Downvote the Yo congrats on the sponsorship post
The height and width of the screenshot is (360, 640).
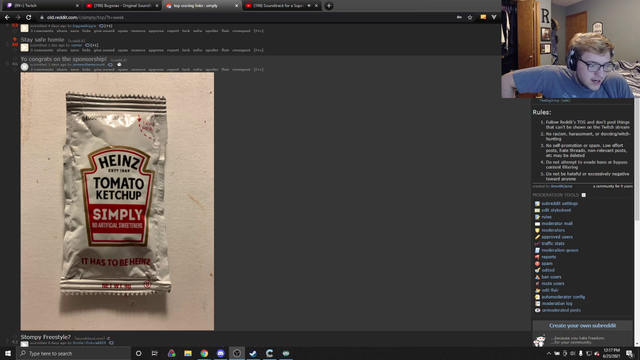click(15, 69)
